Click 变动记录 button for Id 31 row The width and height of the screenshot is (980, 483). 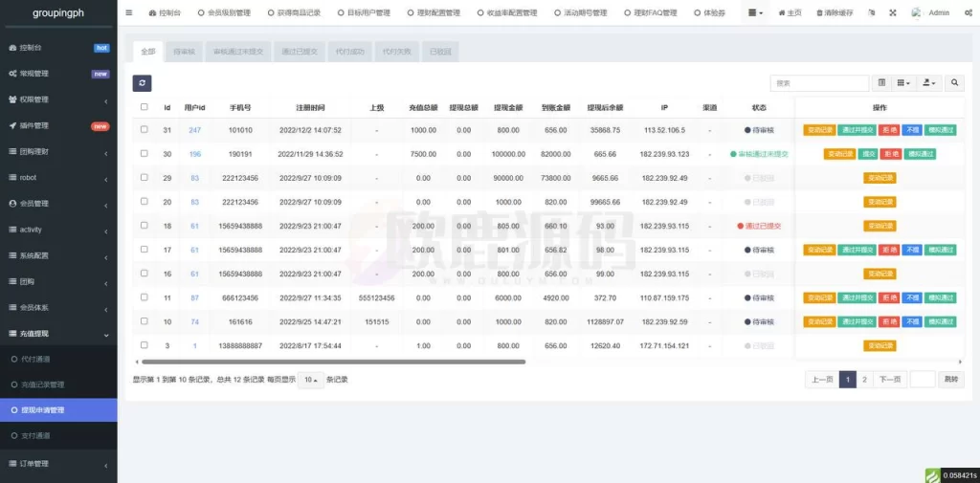(x=819, y=130)
